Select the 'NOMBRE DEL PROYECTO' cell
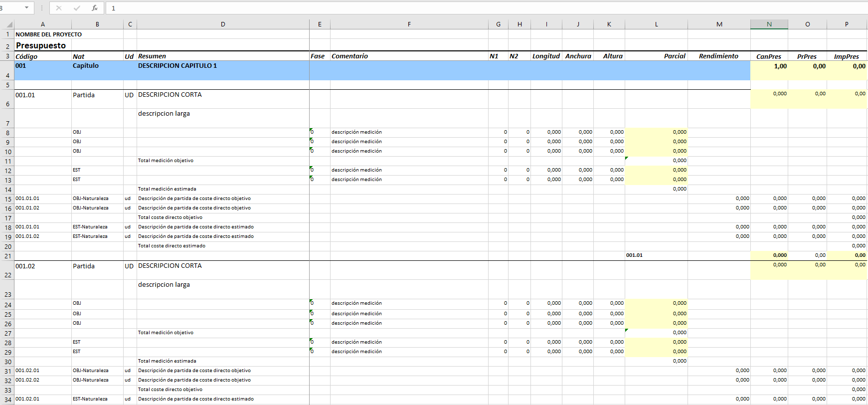 pyautogui.click(x=48, y=34)
